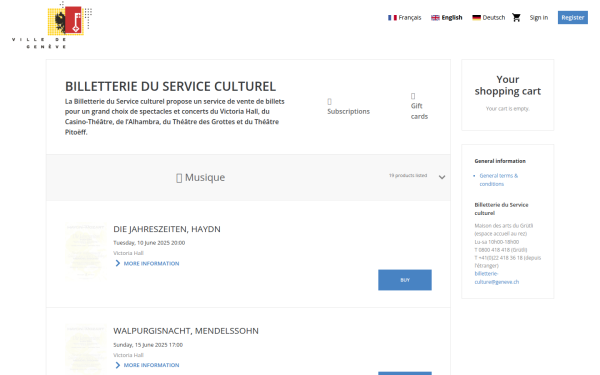Select the English language option

447,18
